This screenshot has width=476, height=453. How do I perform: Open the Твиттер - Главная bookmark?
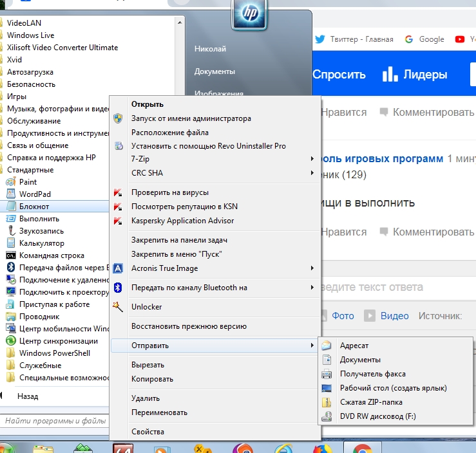tap(354, 39)
